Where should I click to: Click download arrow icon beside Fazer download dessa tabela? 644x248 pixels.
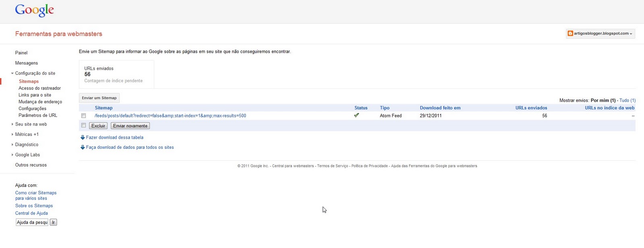point(83,138)
